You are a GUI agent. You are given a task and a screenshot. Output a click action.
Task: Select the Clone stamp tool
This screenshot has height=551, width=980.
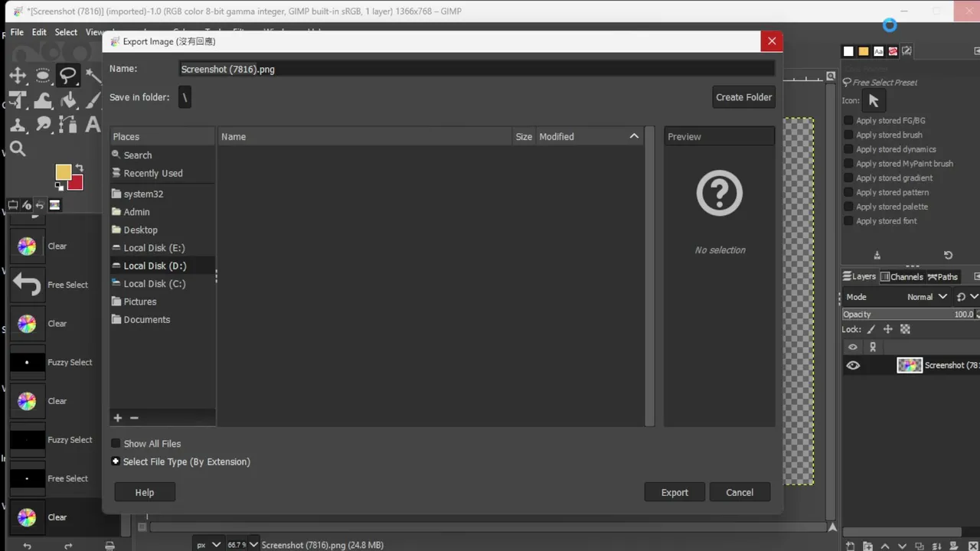tap(18, 124)
